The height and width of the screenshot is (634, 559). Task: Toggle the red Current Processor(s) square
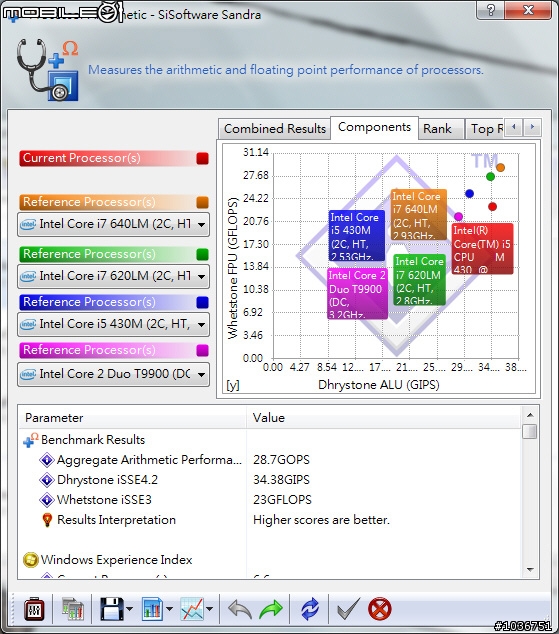(203, 158)
